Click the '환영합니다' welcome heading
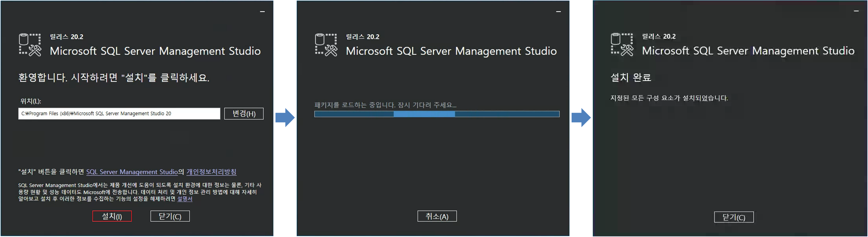Screen dimensions: 868x237 [114, 78]
